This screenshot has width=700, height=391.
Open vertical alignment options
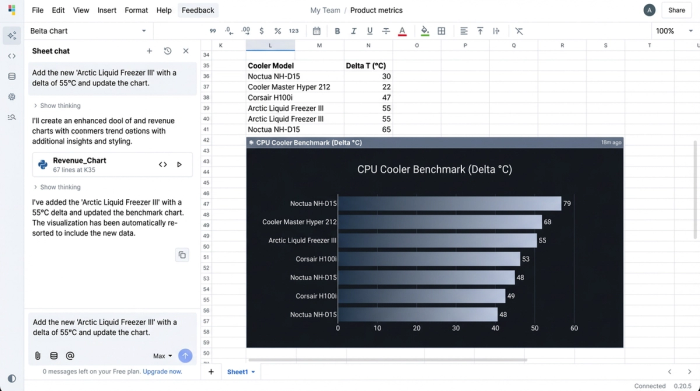480,31
